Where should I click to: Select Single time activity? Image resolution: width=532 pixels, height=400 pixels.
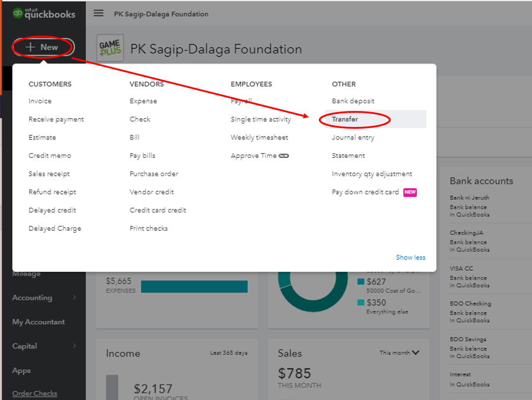point(261,119)
